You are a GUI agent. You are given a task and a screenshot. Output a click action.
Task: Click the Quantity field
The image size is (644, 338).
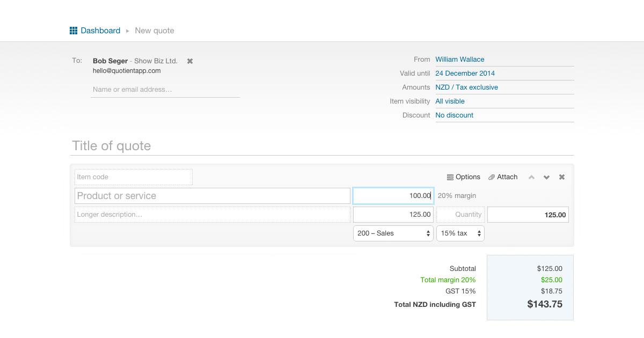coord(460,215)
